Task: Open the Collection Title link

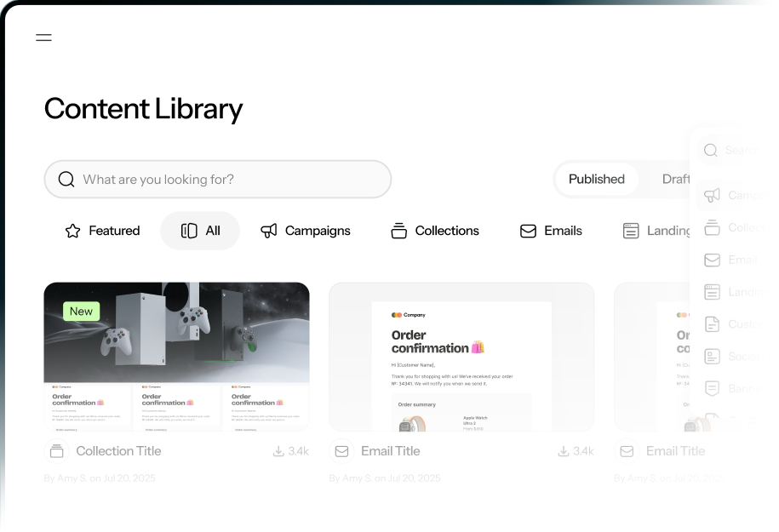Action: click(118, 451)
